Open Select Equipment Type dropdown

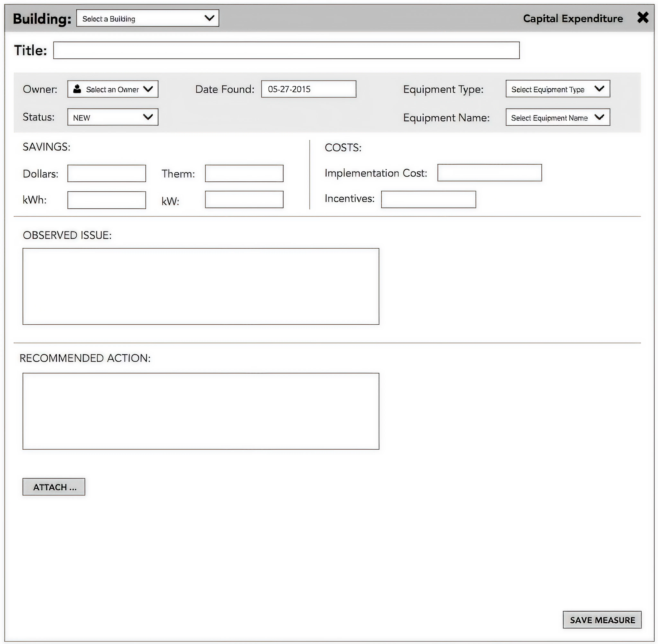[557, 89]
